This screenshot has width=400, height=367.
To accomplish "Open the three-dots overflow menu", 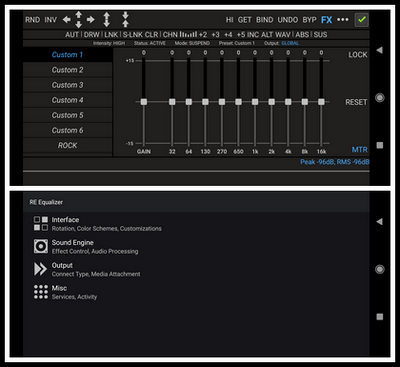I will [x=343, y=20].
